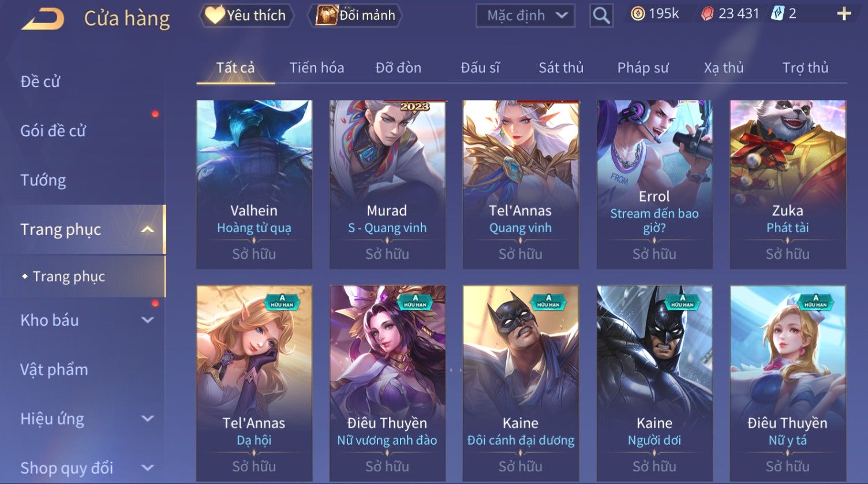
Task: Open Gói đề cử in sidebar
Action: click(53, 131)
